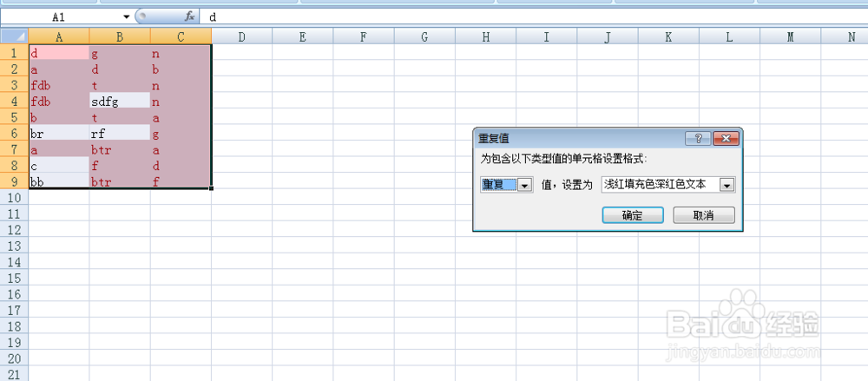Select column E header

[302, 36]
